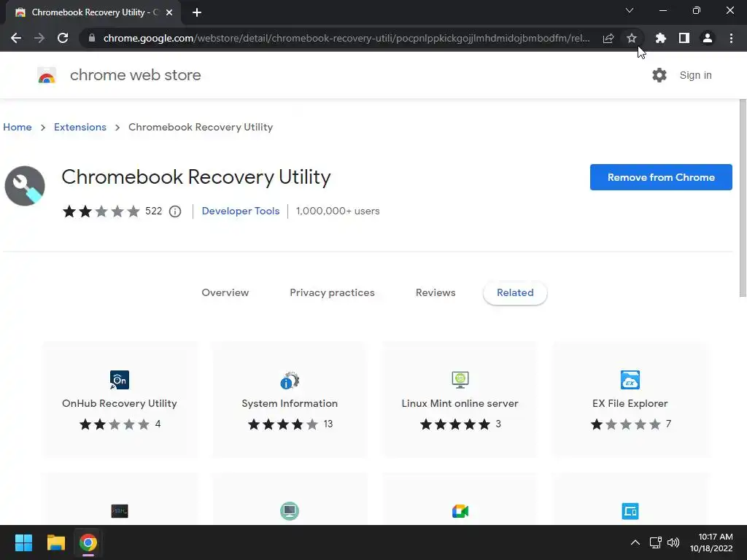This screenshot has height=560, width=747.
Task: Click the Linux Mint online server icon
Action: (x=460, y=379)
